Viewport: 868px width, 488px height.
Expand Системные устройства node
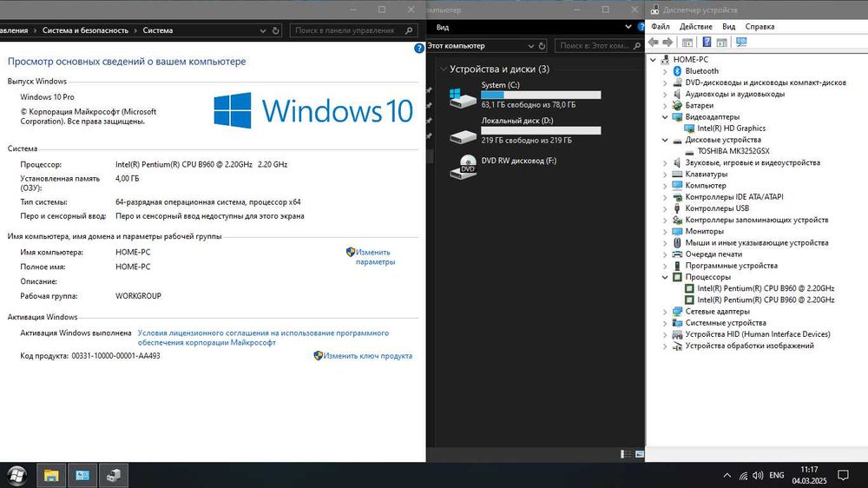(665, 323)
